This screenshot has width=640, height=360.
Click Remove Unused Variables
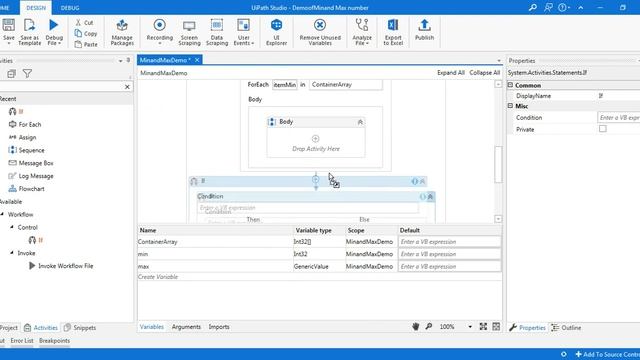(320, 32)
